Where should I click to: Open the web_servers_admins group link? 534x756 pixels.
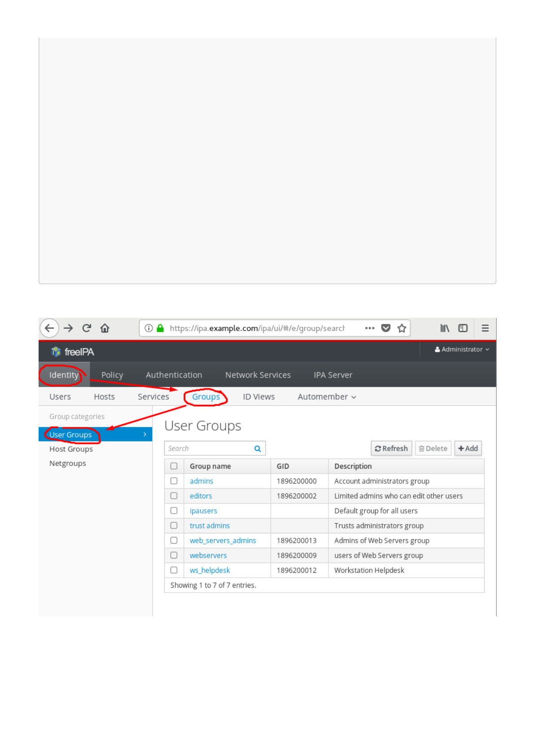click(223, 541)
